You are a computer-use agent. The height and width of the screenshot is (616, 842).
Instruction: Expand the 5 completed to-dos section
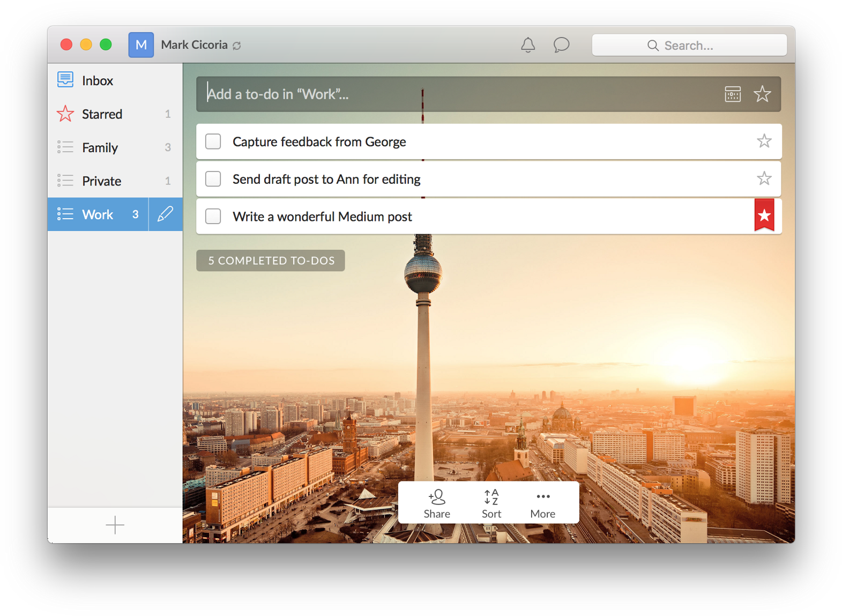271,261
